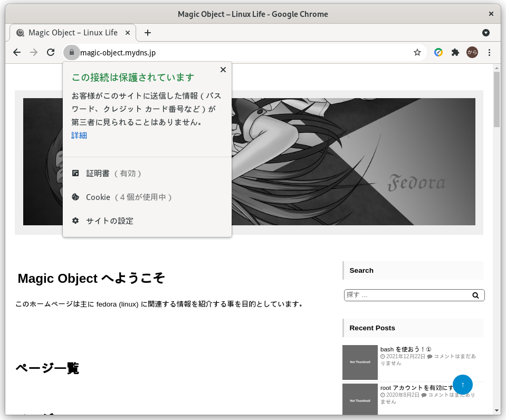Open 証明書（有効）certificate entry
Image resolution: width=506 pixels, height=420 pixels.
(x=147, y=174)
